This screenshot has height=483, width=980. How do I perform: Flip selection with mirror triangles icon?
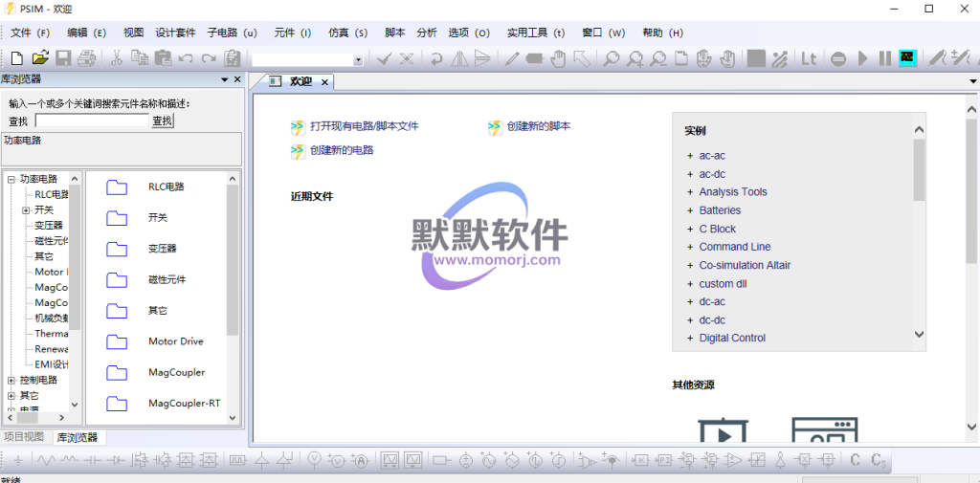coord(459,58)
